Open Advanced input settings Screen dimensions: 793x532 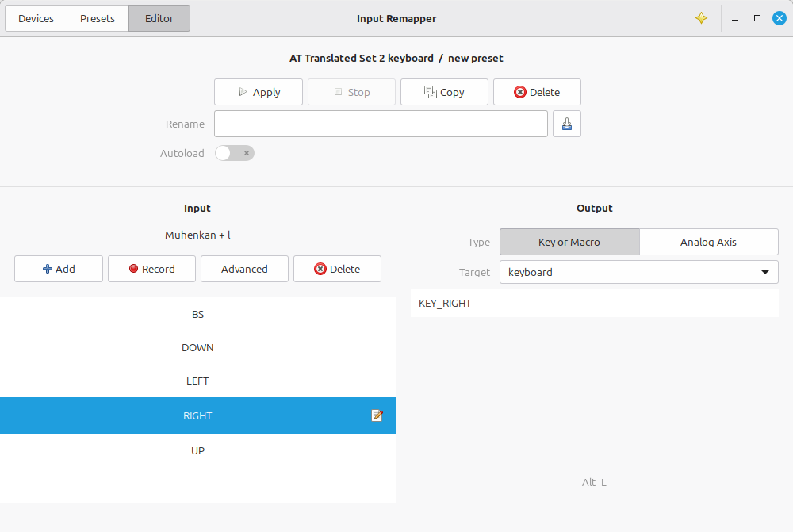[x=244, y=269]
